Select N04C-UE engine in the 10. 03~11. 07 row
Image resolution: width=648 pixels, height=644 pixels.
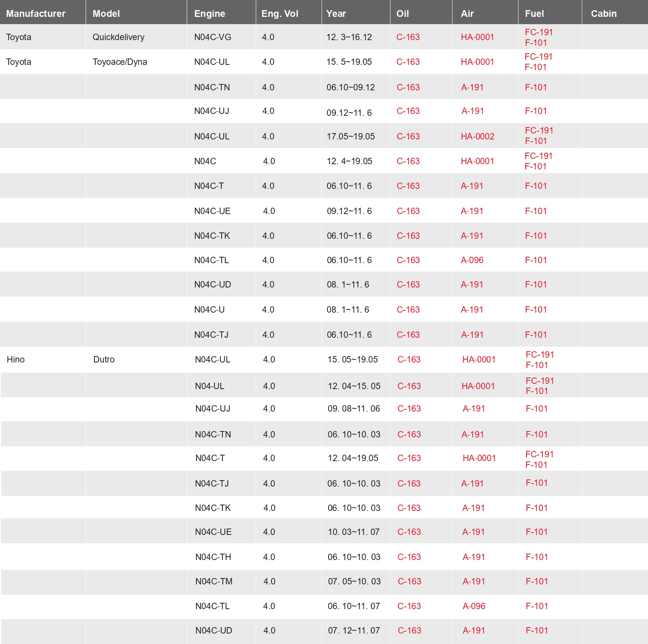[213, 532]
